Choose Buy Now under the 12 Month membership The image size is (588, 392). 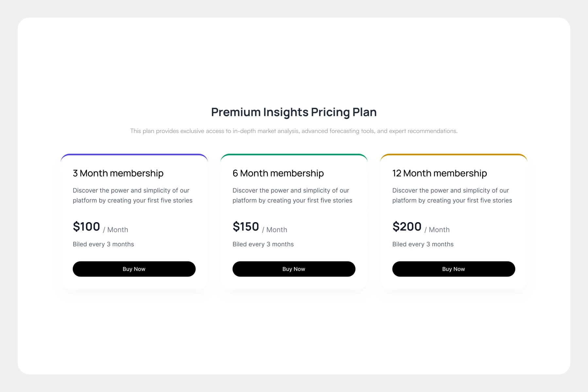coord(453,269)
